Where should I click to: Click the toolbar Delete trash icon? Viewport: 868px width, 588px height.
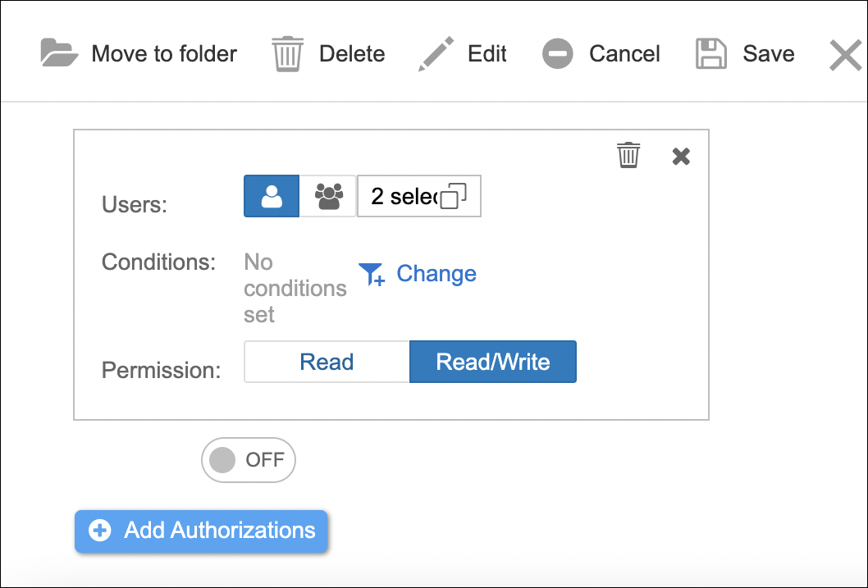coord(287,54)
